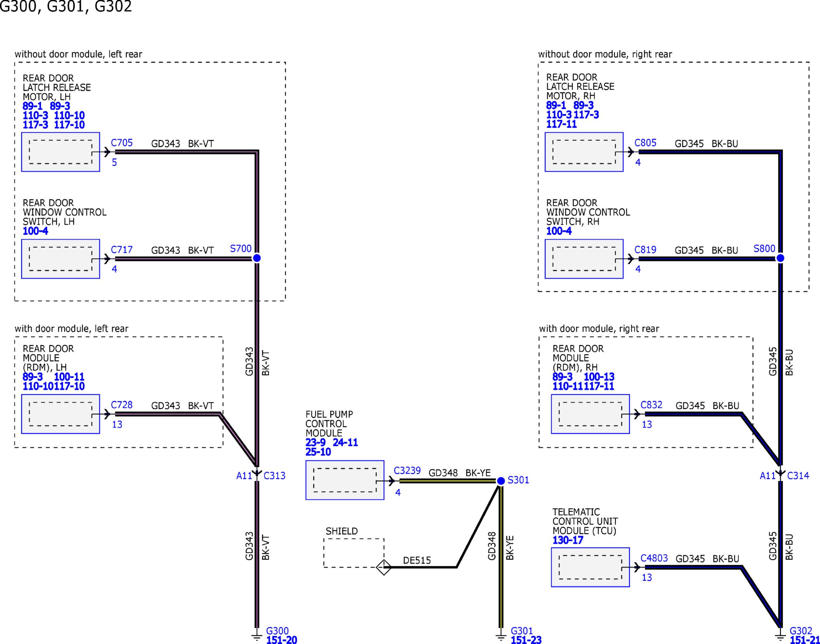Click the S301 splice point dot
This screenshot has height=644, width=820.
coord(500,480)
